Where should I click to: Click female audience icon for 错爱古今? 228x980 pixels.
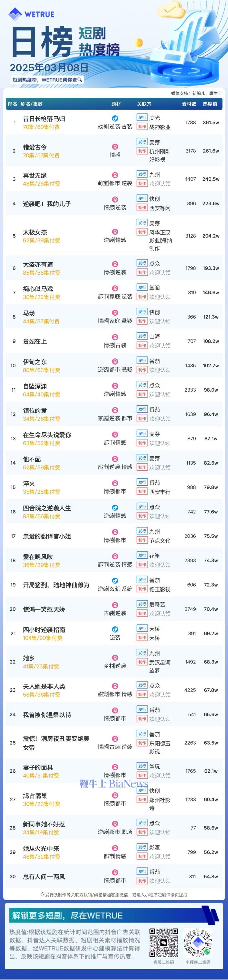coord(115,147)
